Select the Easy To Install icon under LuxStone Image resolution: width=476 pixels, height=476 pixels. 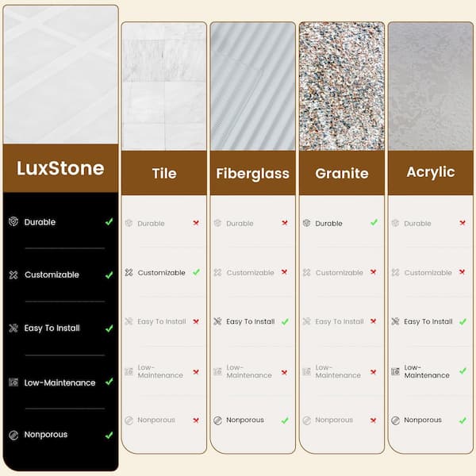coord(13,328)
